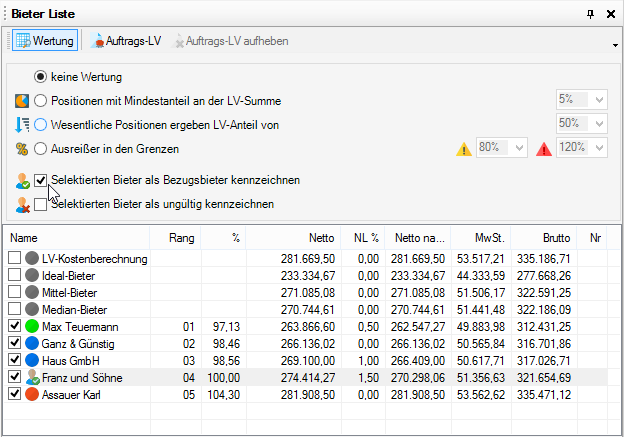Image resolution: width=624 pixels, height=437 pixels.
Task: Open the 5% dropdown
Action: tap(599, 99)
